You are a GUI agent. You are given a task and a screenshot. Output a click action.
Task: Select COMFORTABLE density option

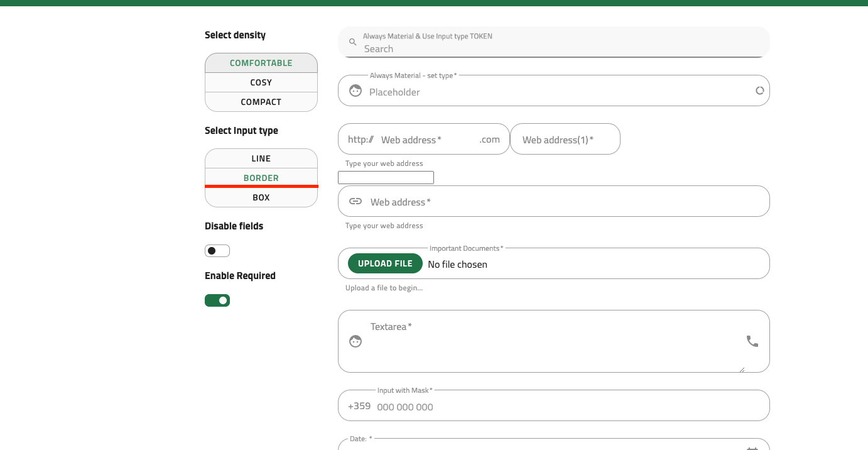tap(261, 63)
